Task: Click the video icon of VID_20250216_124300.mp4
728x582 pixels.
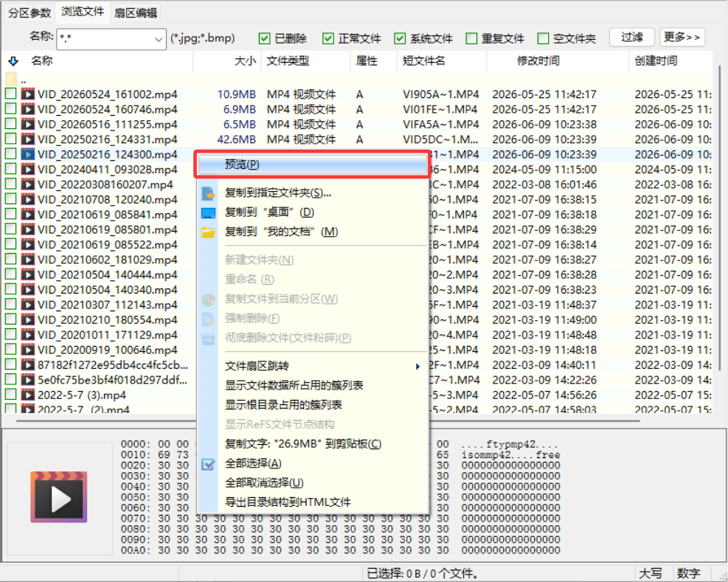Action: coord(28,154)
